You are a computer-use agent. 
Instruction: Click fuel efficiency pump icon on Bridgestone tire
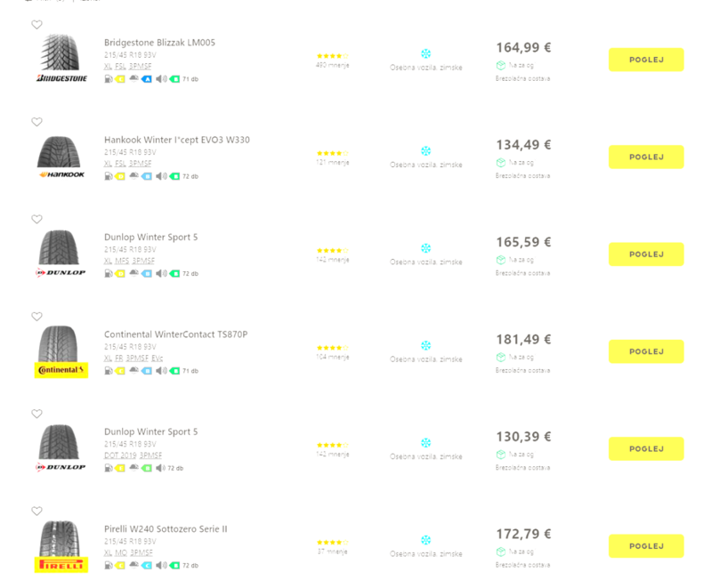(108, 78)
